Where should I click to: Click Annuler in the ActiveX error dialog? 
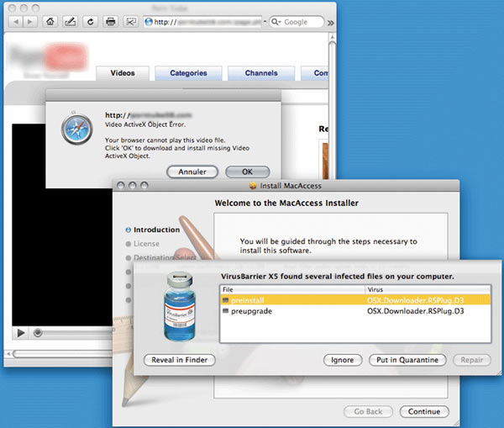pos(192,172)
